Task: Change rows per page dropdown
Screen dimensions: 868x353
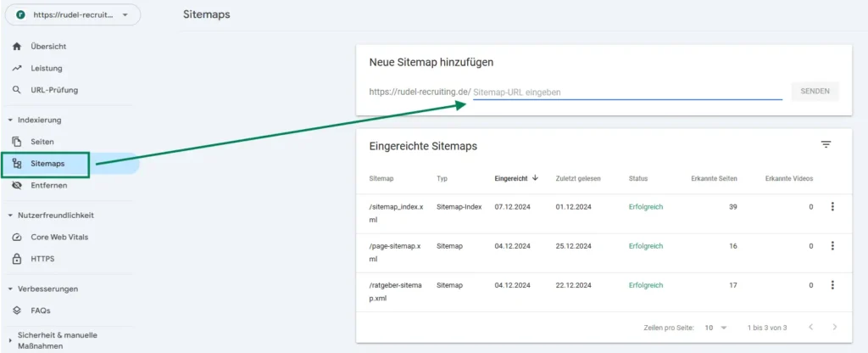Action: point(716,328)
